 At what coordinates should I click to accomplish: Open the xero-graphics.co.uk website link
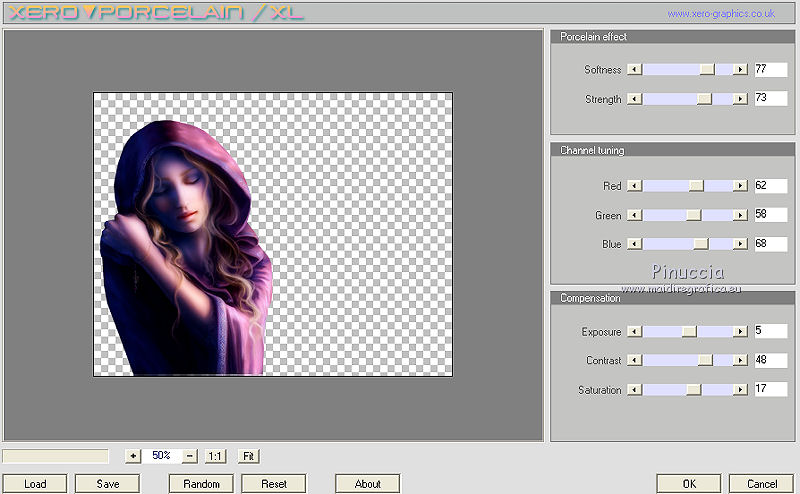[x=721, y=14]
